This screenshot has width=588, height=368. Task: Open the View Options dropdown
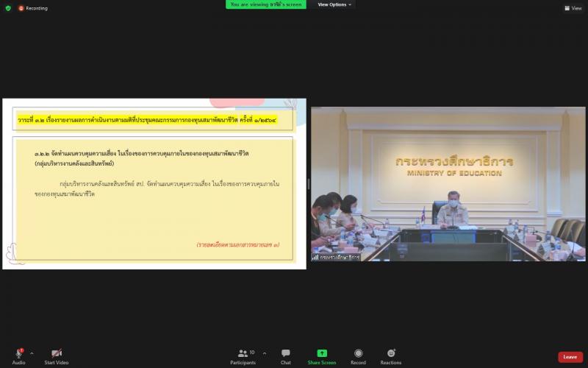tap(334, 4)
